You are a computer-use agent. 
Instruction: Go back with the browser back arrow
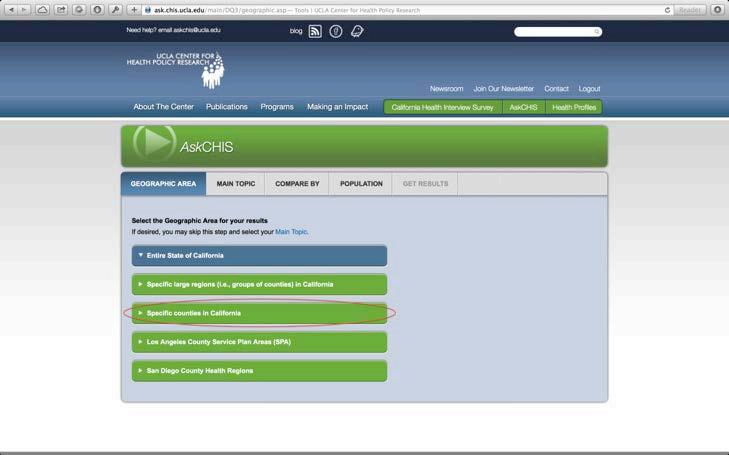pyautogui.click(x=11, y=9)
